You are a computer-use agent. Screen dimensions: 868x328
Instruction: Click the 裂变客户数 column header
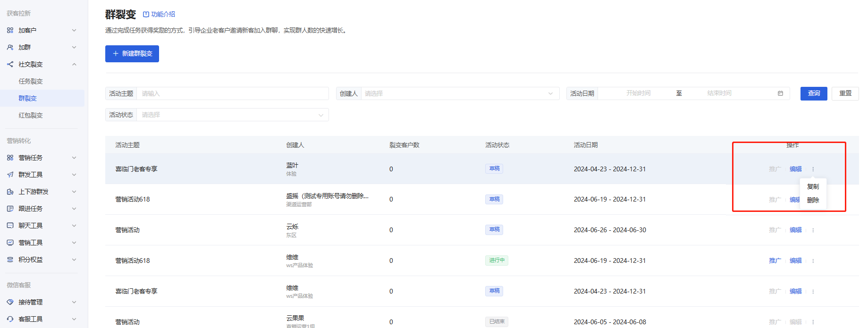[404, 145]
